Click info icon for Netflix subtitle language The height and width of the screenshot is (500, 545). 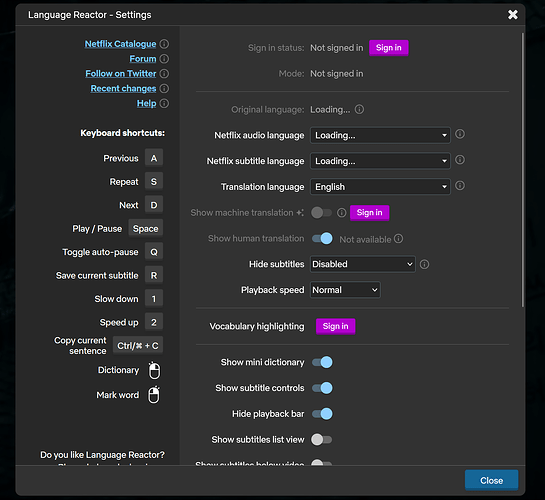[460, 160]
